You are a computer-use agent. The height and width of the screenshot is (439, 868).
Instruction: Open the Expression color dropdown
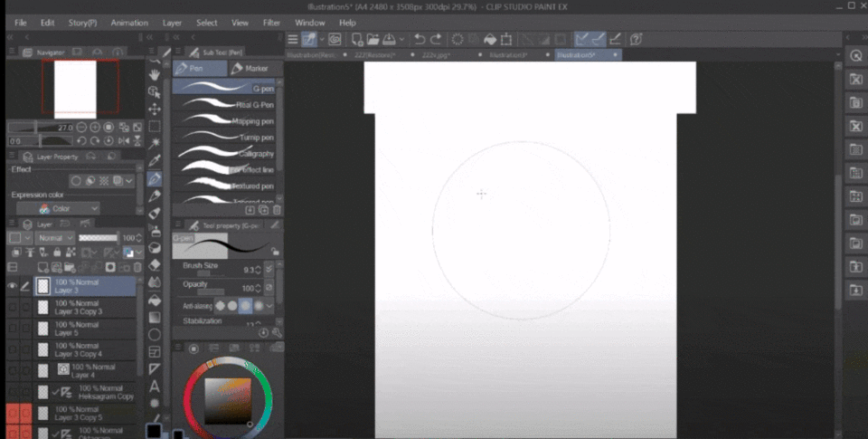tap(58, 209)
